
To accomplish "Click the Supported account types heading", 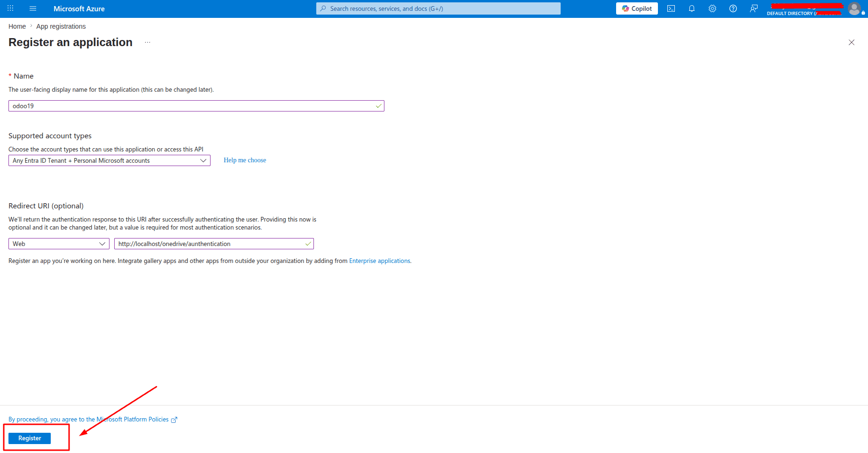I will click(50, 136).
